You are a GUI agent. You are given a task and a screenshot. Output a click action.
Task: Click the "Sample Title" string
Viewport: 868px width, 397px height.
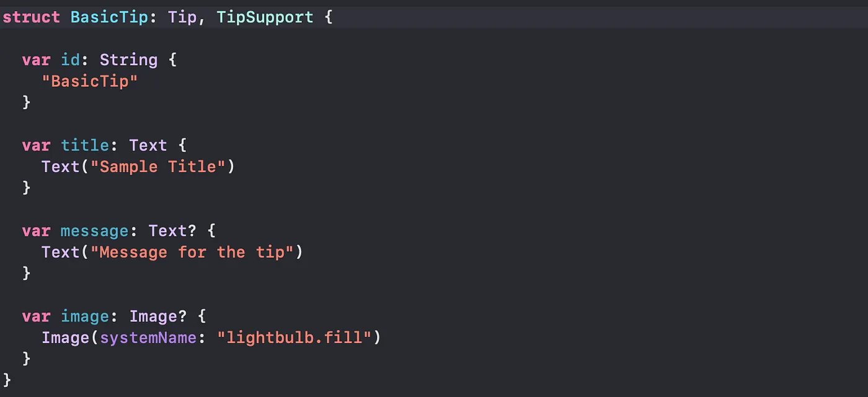157,167
